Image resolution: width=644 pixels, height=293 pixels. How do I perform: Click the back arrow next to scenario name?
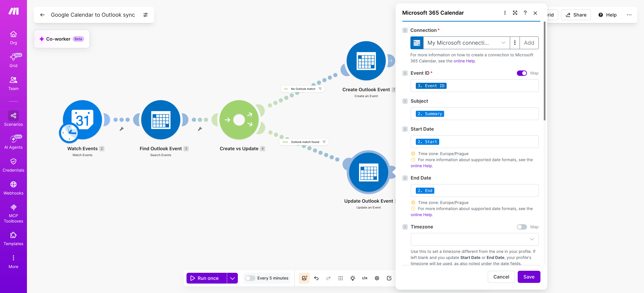click(42, 15)
